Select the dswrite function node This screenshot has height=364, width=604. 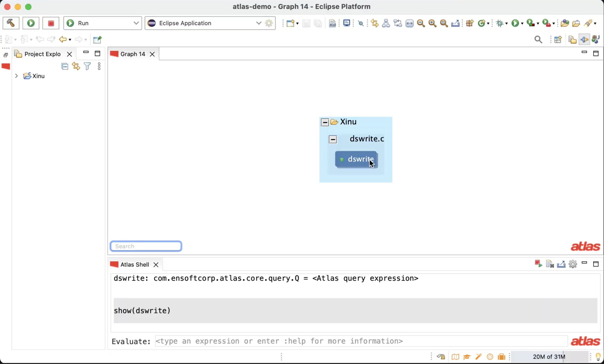356,159
